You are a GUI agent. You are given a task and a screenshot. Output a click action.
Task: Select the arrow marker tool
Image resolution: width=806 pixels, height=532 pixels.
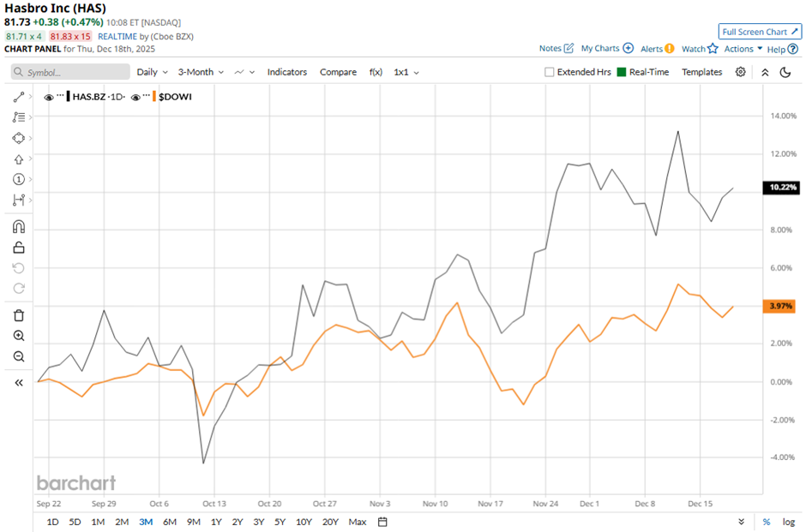19,159
